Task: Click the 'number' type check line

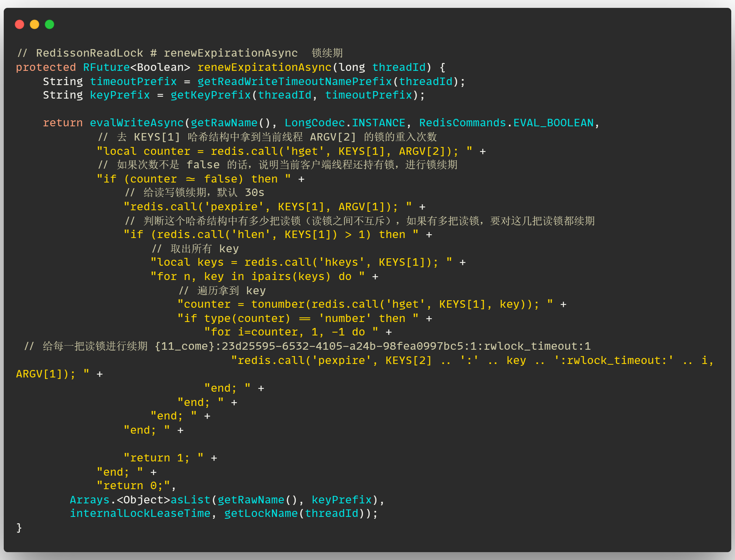Action: tap(298, 319)
